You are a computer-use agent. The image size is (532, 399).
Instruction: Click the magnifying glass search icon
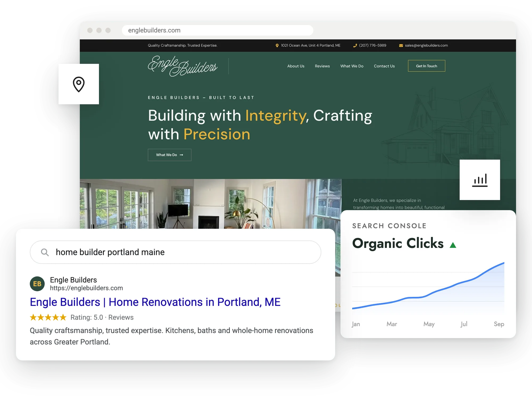click(x=45, y=252)
